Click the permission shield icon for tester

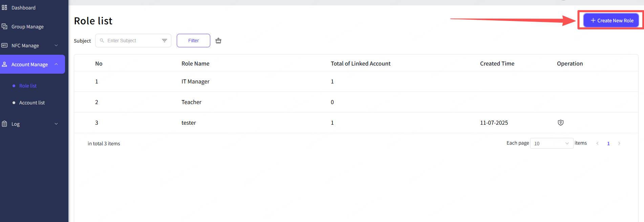coord(560,123)
